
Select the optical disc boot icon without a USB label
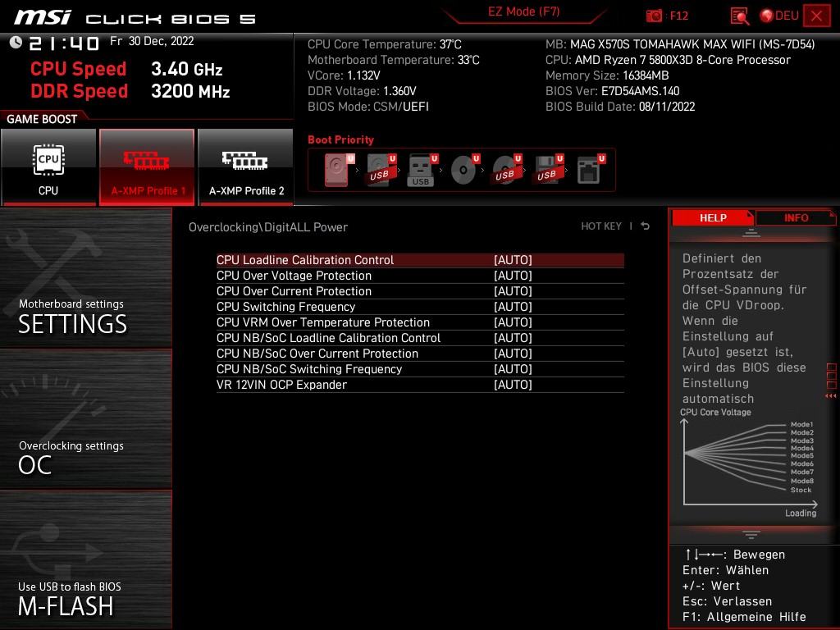464,170
